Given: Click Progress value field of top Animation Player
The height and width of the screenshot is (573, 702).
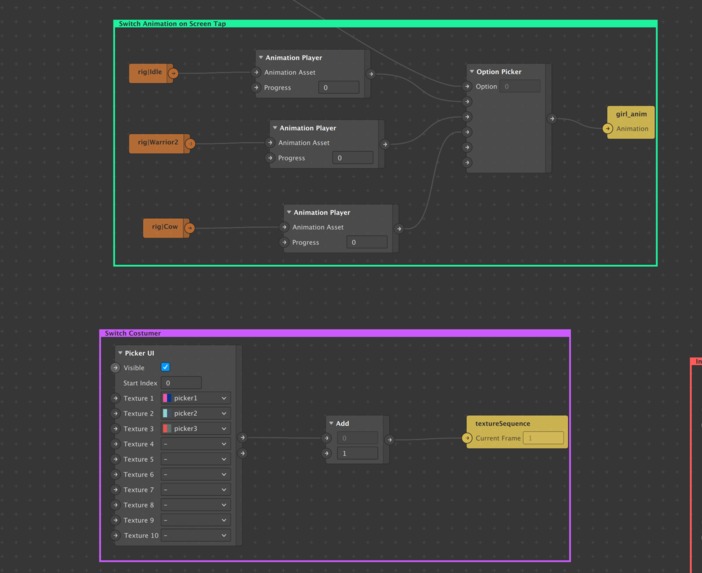Looking at the screenshot, I should (339, 87).
